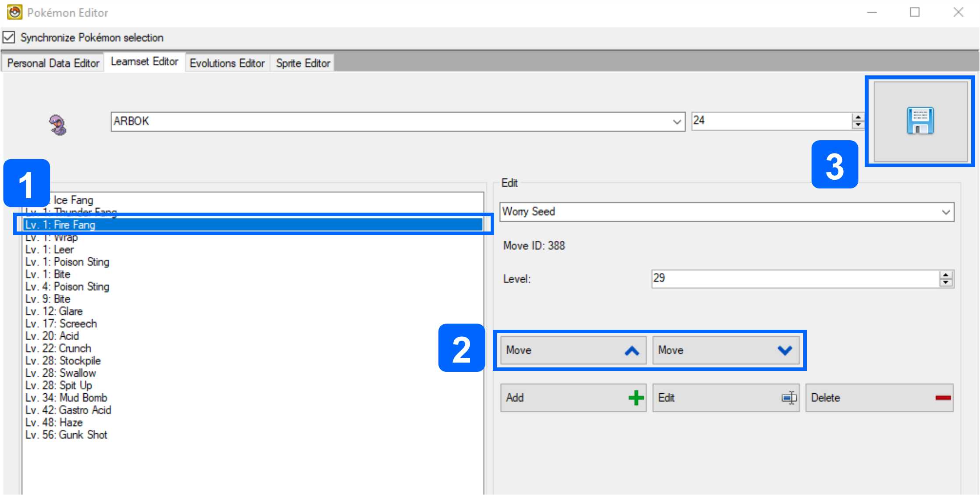Open the Evolutions Editor tab
The height and width of the screenshot is (495, 980).
coord(227,63)
